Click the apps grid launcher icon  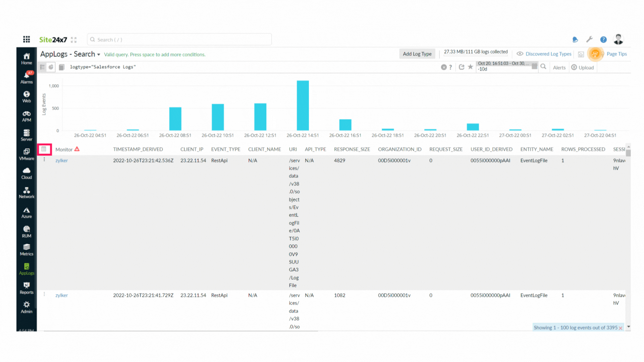(26, 40)
